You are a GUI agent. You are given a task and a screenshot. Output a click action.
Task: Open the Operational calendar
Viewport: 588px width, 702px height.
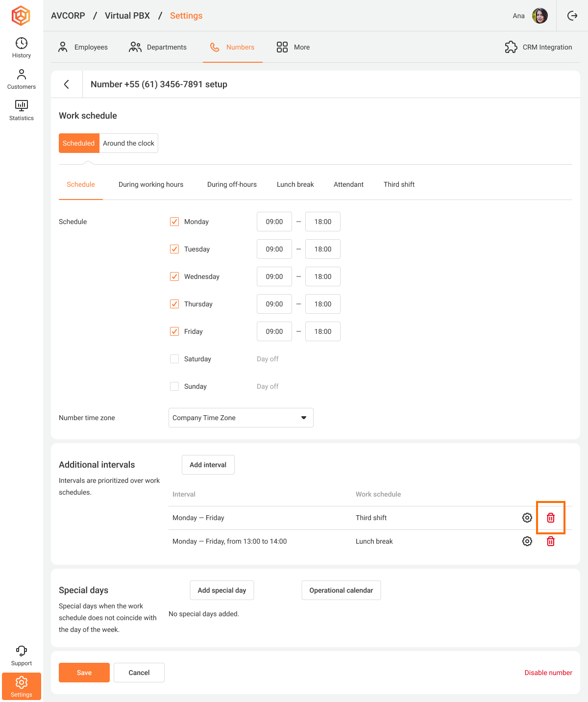coord(341,590)
